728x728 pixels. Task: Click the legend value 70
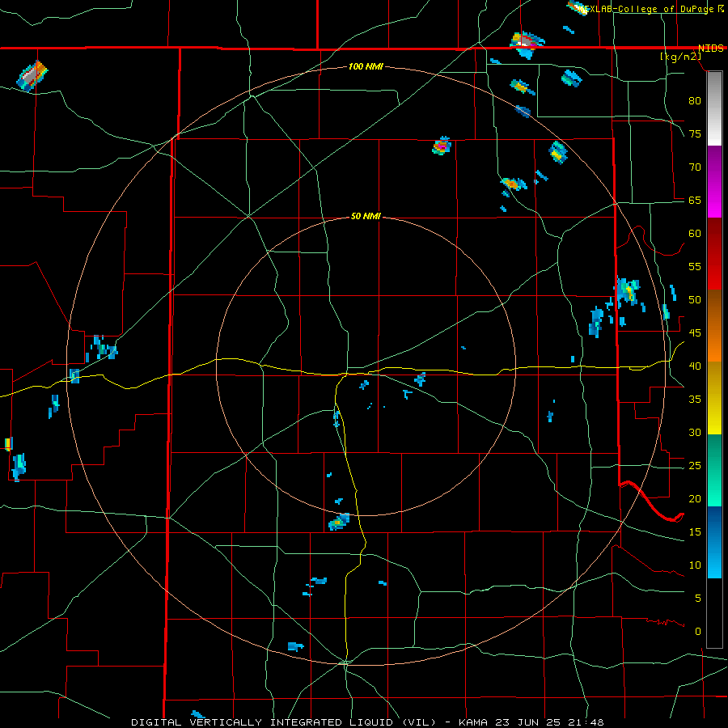(695, 167)
